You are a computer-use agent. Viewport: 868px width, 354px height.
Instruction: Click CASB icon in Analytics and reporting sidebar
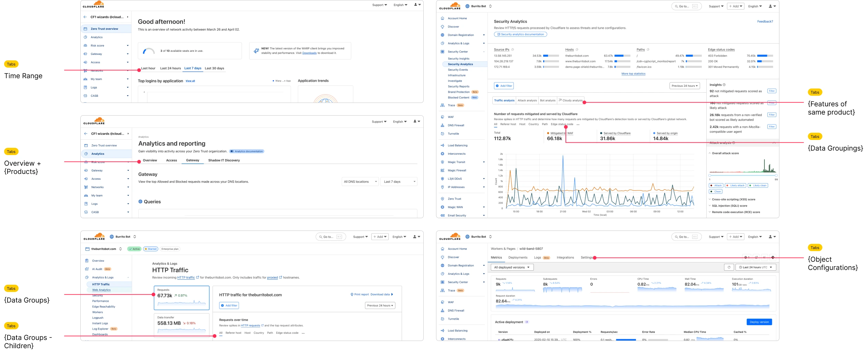86,212
